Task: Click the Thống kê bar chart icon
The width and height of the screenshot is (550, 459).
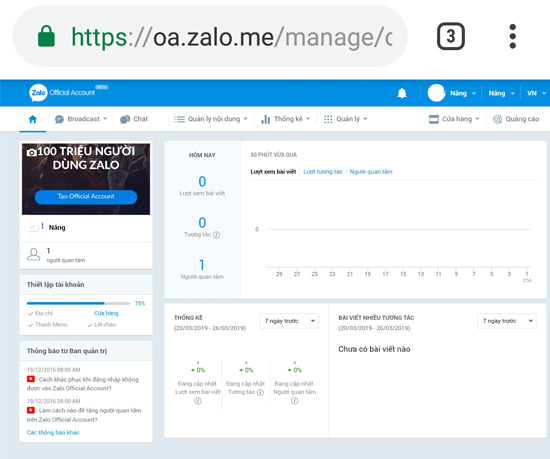Action: tap(266, 119)
